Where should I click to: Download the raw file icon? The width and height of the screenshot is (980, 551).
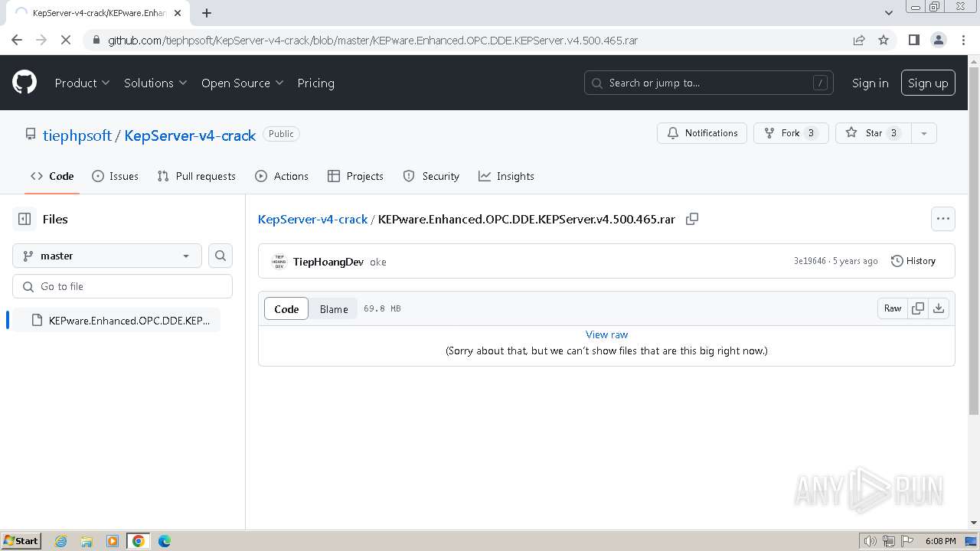pos(939,308)
